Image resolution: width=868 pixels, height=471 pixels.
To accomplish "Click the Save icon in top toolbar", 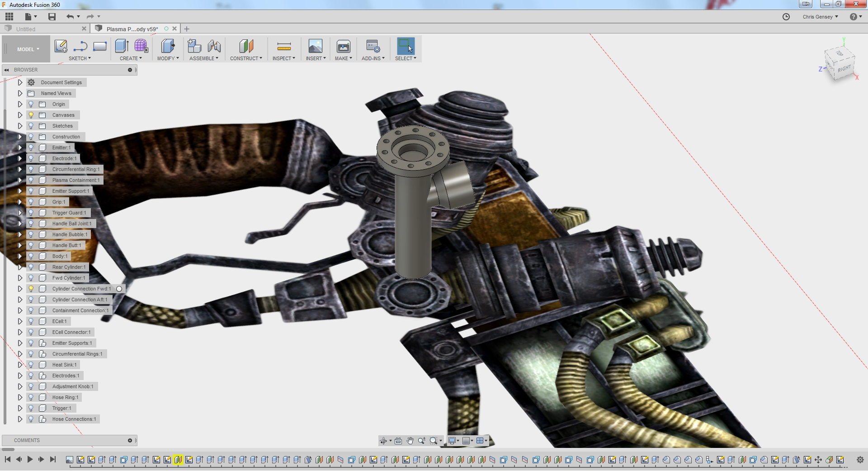I will coord(52,17).
